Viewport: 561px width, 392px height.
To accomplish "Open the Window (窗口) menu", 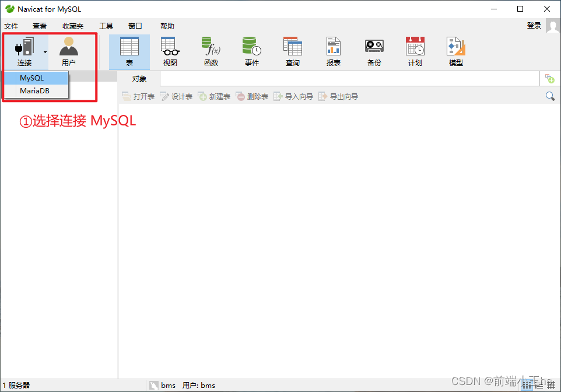I will point(135,26).
